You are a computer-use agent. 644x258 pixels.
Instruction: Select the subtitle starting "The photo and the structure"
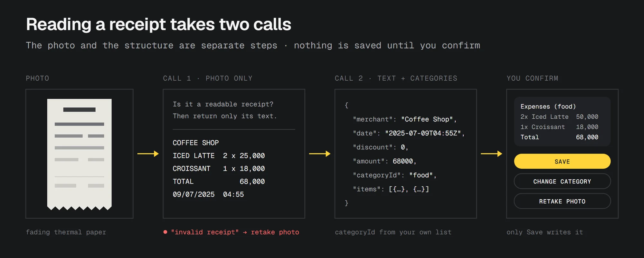(253, 45)
